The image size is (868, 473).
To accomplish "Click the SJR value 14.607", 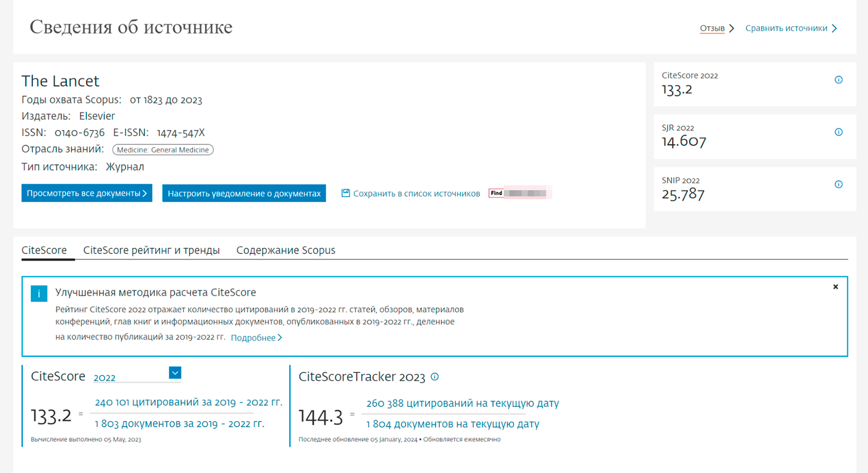I will coord(684,142).
